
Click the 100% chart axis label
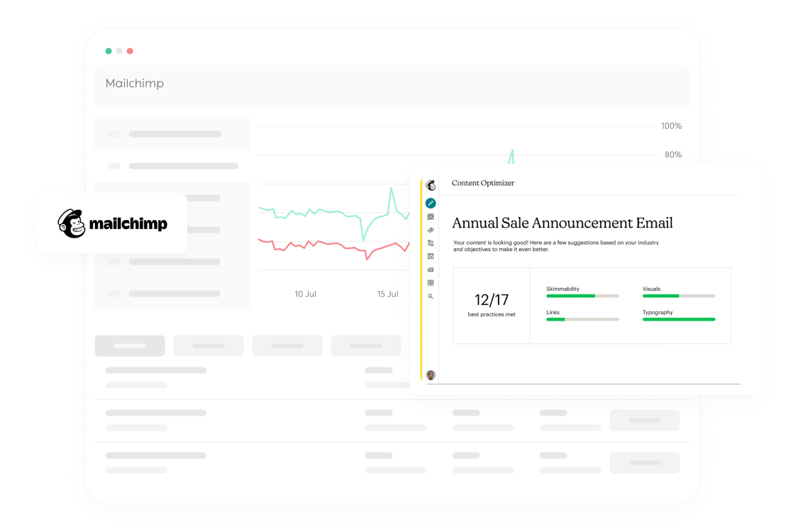click(x=671, y=126)
